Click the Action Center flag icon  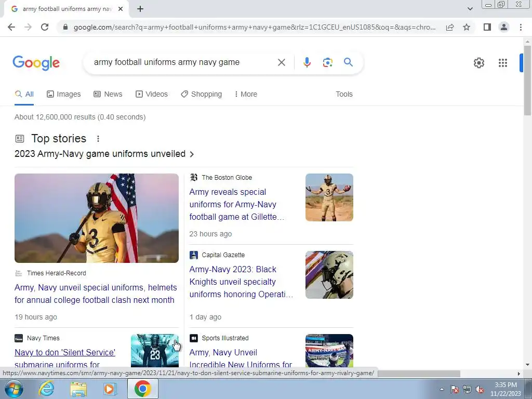tap(455, 389)
